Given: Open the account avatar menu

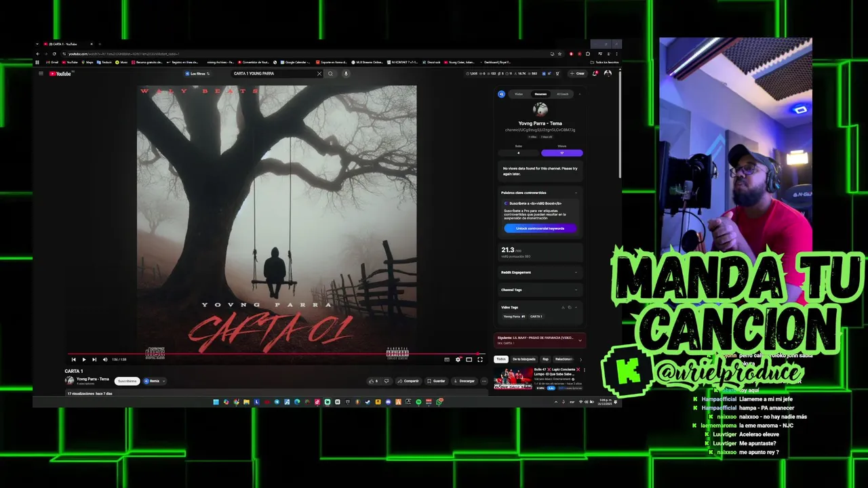Looking at the screenshot, I should 608,73.
